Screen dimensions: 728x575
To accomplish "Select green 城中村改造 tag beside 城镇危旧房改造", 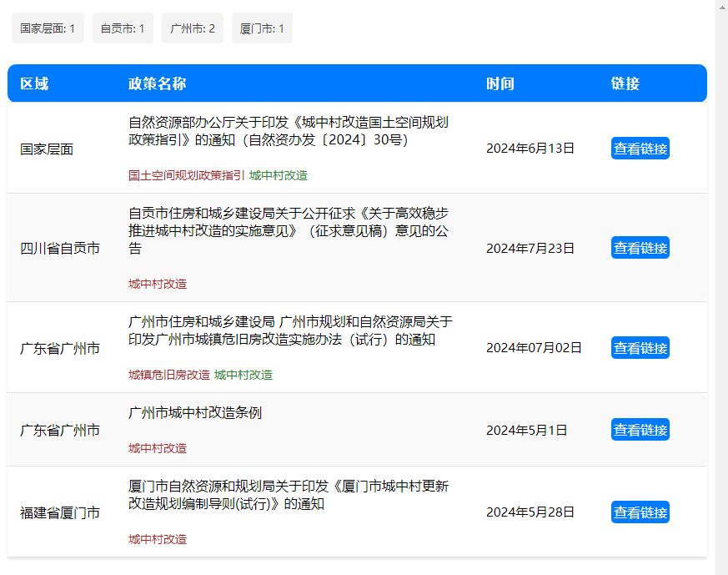I will click(x=244, y=375).
